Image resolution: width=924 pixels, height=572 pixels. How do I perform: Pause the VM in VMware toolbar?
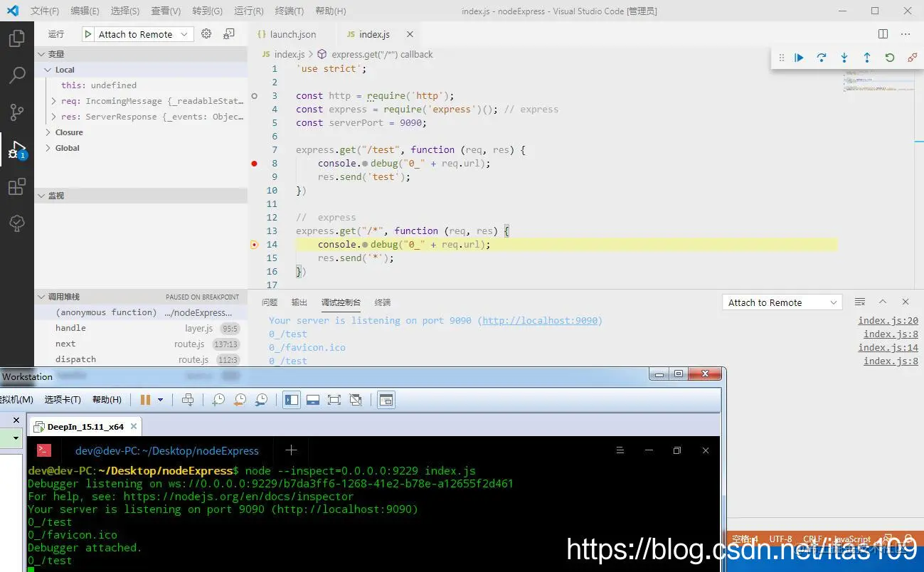145,400
